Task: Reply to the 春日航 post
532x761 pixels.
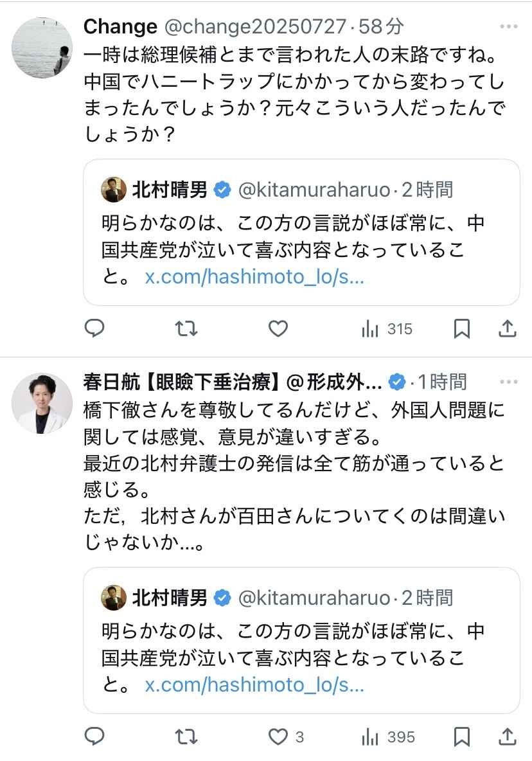Action: click(95, 737)
